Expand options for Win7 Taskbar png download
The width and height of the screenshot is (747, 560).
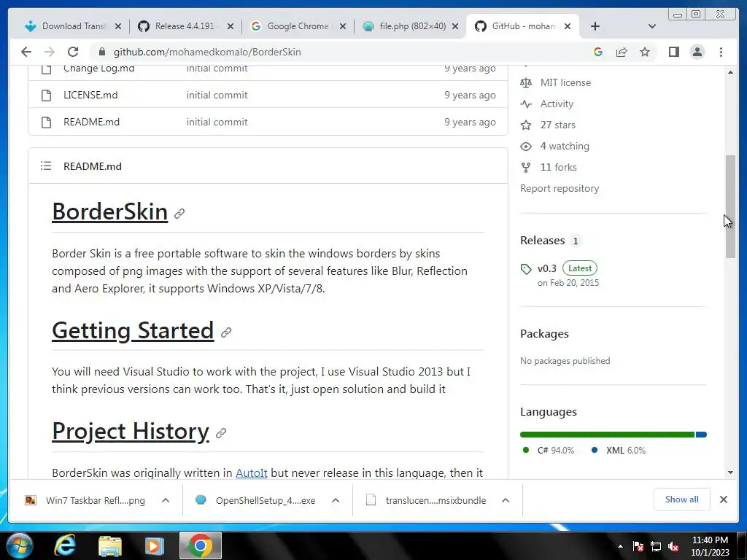point(166,500)
